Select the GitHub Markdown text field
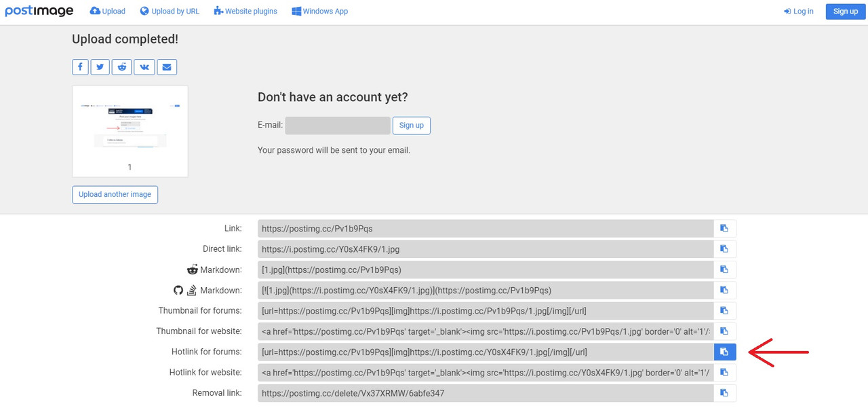The height and width of the screenshot is (408, 868). pos(486,290)
